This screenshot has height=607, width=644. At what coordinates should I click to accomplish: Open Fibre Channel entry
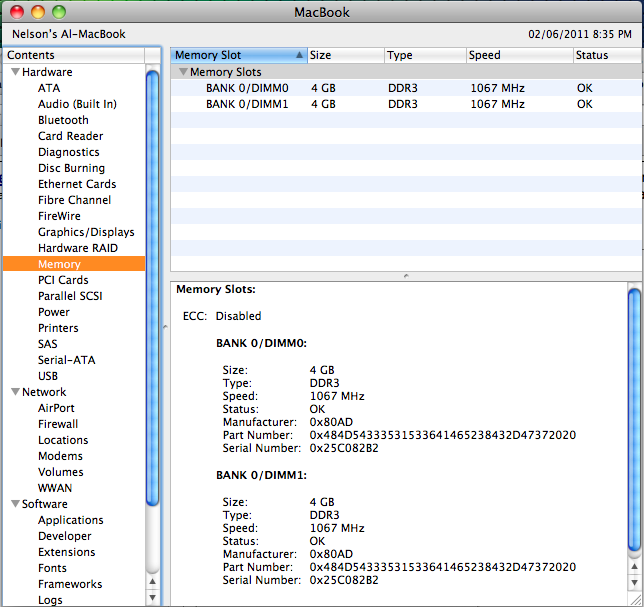tap(74, 200)
